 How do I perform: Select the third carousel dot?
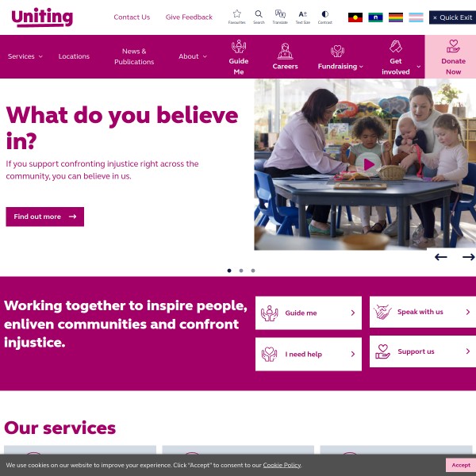[253, 271]
